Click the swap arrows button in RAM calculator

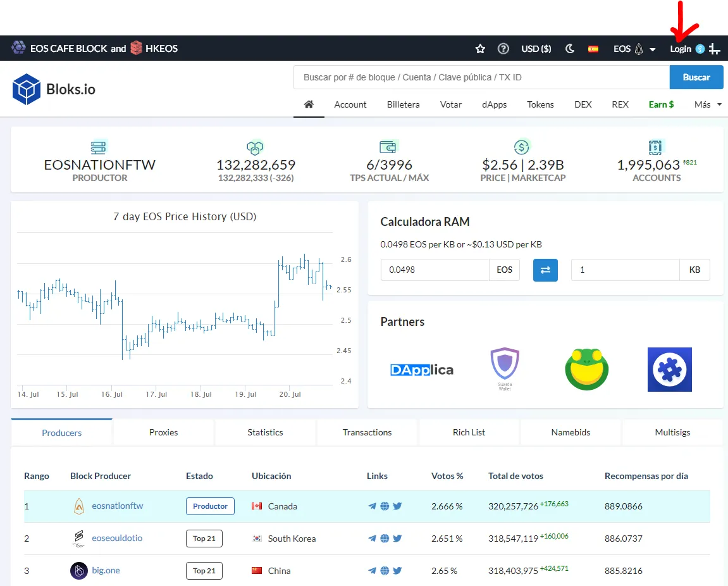545,270
